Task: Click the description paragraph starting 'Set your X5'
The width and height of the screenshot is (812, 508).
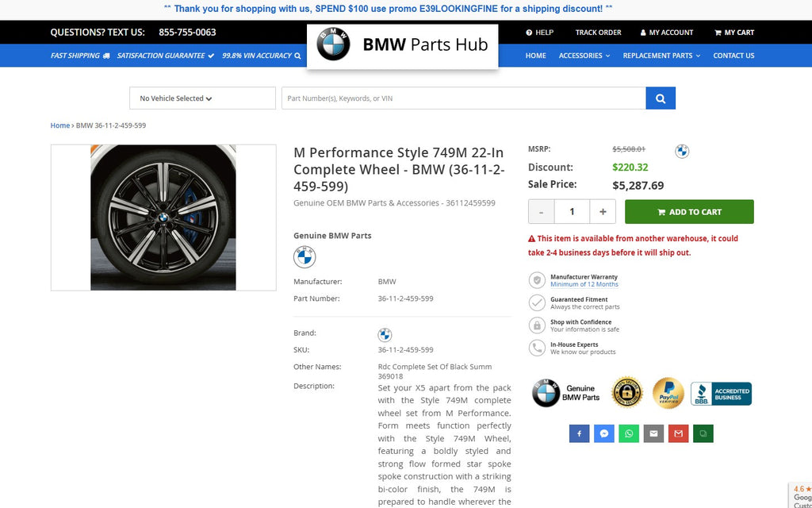Action: [444, 444]
